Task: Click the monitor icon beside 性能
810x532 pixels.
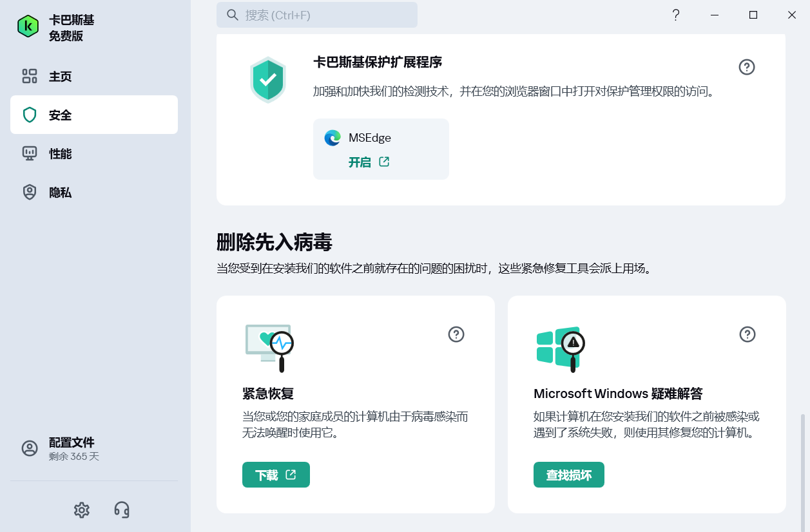Action: tap(30, 153)
